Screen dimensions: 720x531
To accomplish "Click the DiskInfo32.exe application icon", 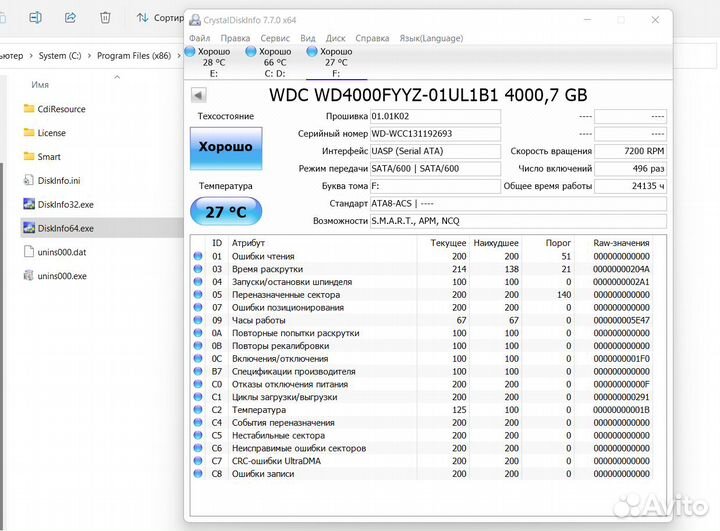I will 29,204.
